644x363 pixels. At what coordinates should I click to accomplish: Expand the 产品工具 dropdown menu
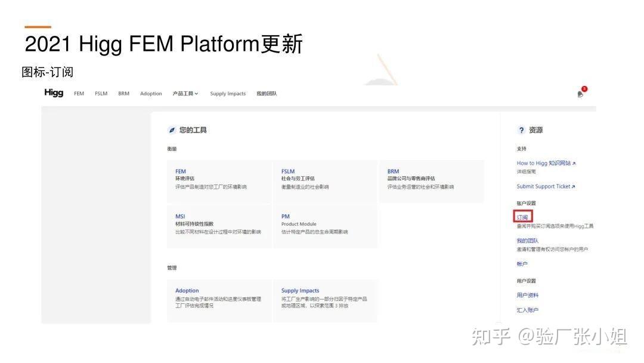(185, 93)
